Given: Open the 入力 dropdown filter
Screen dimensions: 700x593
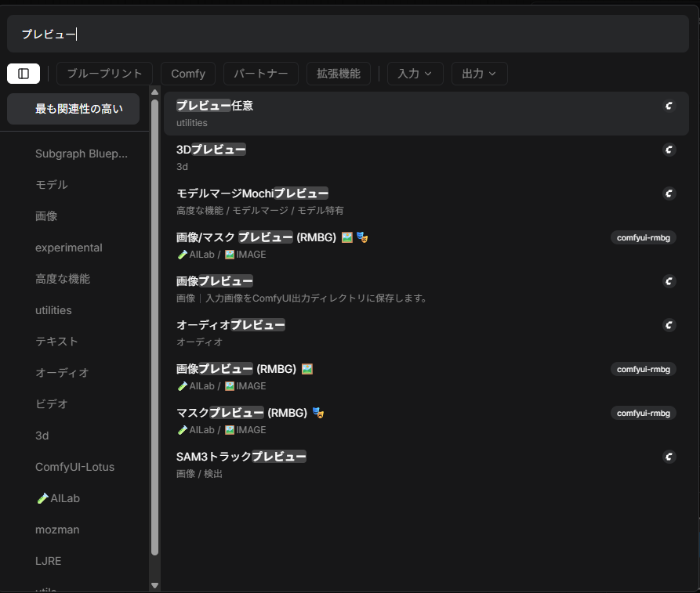Looking at the screenshot, I should (415, 74).
